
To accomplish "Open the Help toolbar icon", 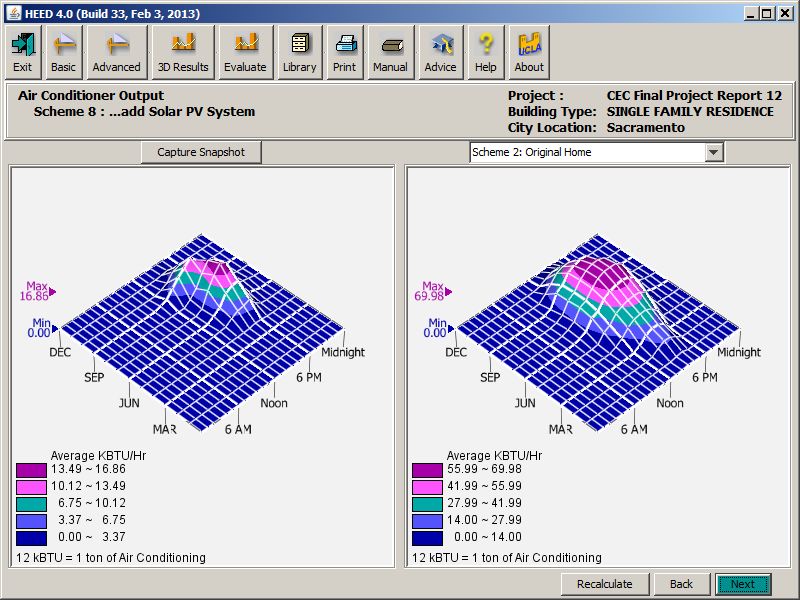I will (486, 53).
